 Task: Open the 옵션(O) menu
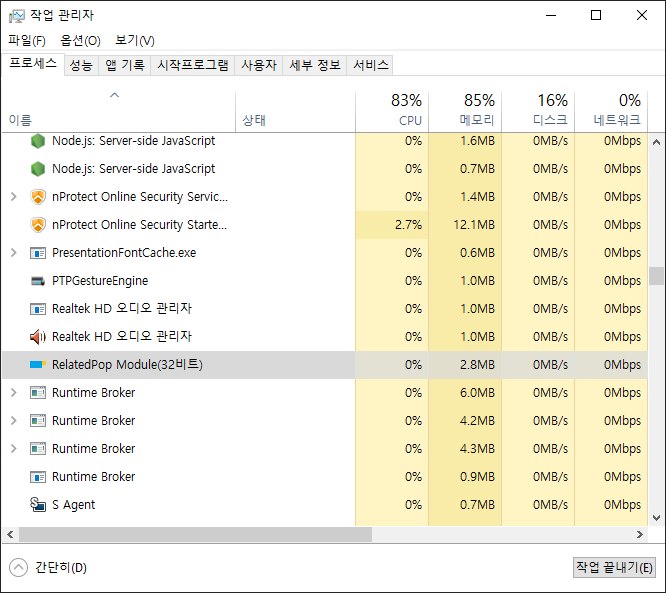click(80, 41)
